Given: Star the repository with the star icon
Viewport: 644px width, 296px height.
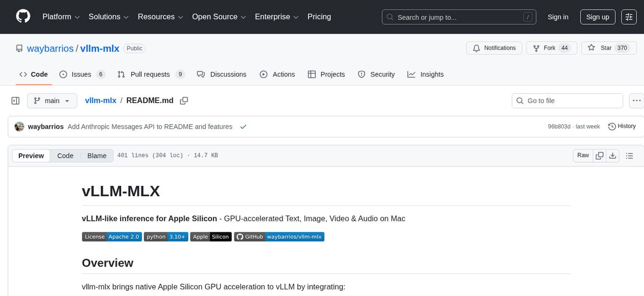Looking at the screenshot, I should pyautogui.click(x=591, y=48).
